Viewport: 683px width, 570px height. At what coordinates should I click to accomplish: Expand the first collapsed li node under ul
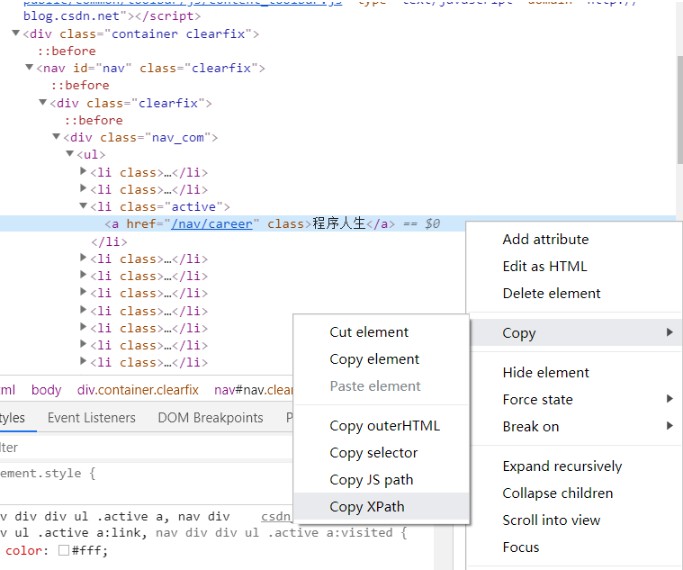(x=83, y=172)
